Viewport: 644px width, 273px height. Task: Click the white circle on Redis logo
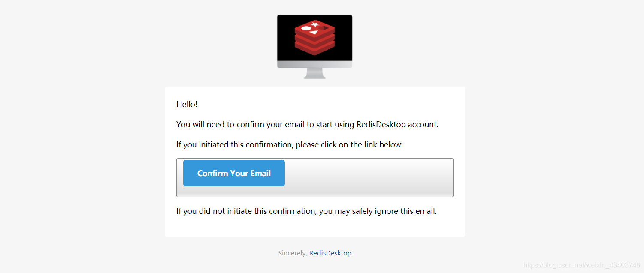click(x=306, y=28)
